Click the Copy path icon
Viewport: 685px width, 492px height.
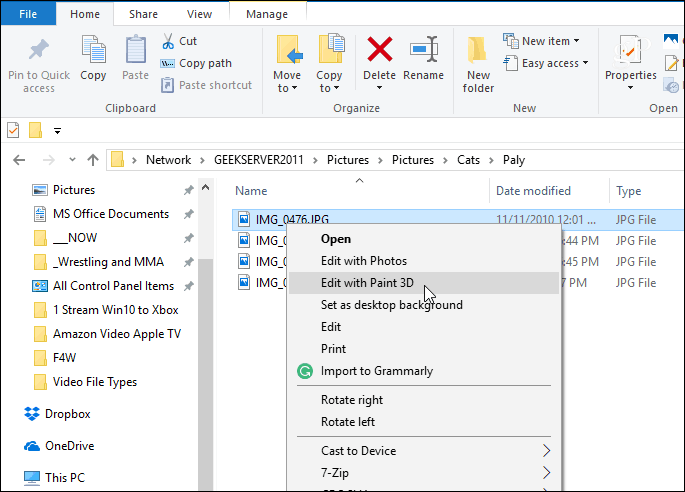(167, 63)
